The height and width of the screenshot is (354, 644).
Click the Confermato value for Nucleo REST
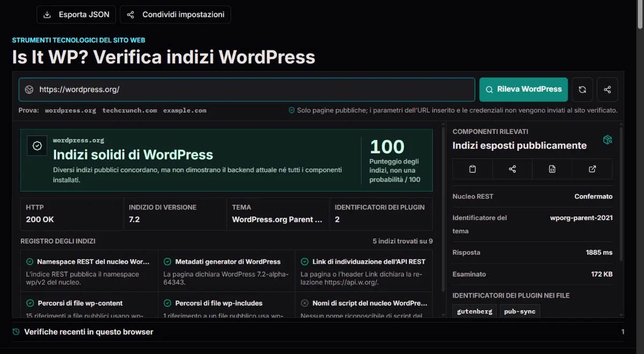tap(593, 197)
